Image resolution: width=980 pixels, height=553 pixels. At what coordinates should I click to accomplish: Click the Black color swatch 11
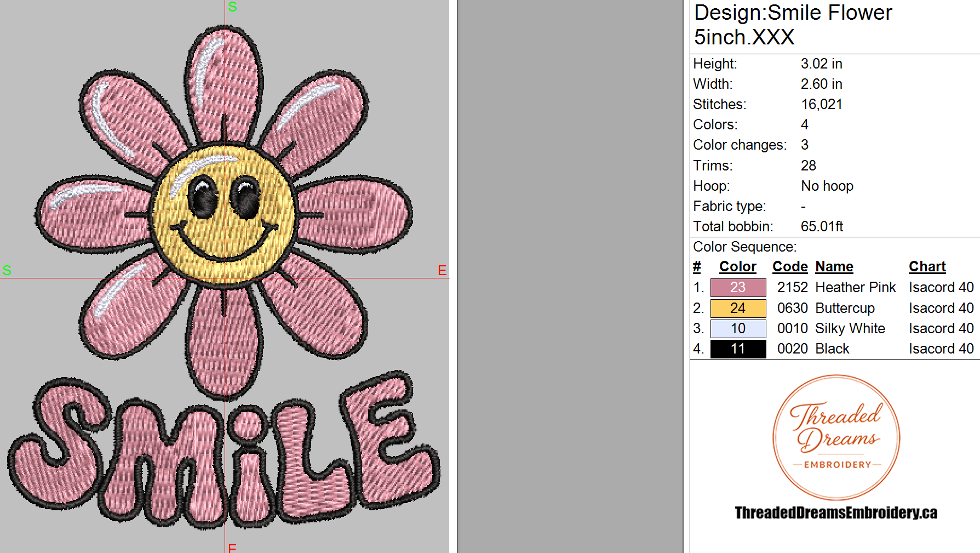(738, 349)
